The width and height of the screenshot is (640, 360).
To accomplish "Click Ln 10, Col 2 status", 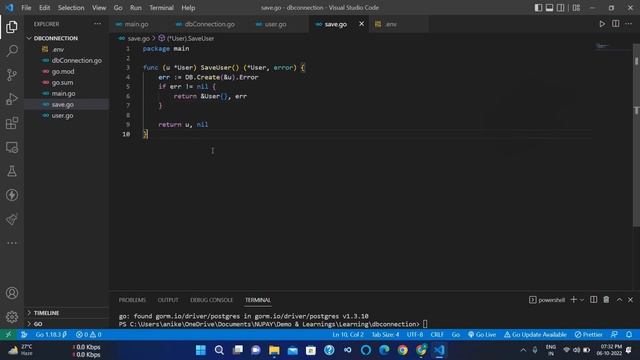I will 348,335.
